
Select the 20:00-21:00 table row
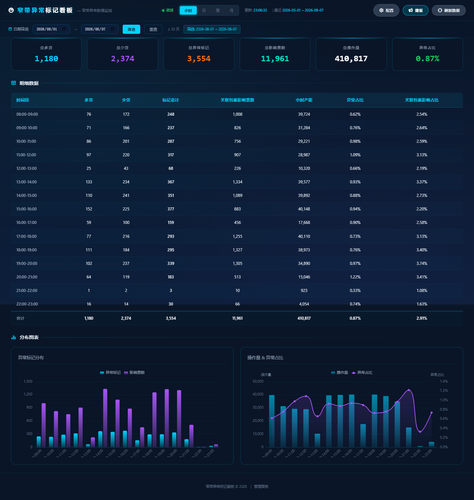point(237,277)
